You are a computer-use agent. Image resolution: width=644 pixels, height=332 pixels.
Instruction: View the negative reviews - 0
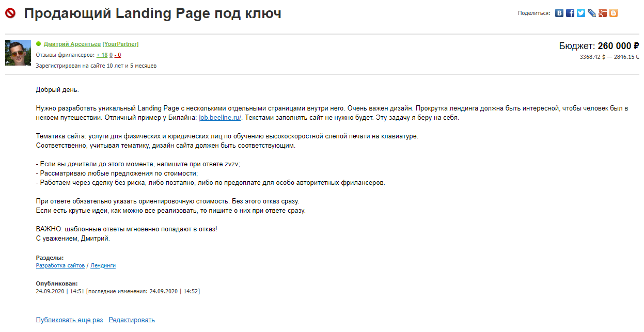click(x=118, y=55)
